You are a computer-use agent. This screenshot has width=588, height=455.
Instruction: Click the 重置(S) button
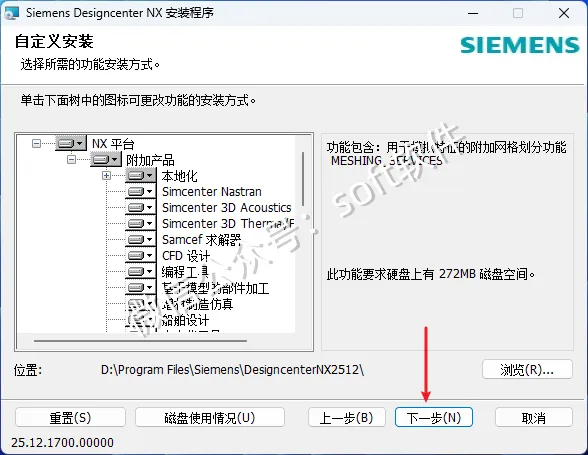(x=70, y=417)
